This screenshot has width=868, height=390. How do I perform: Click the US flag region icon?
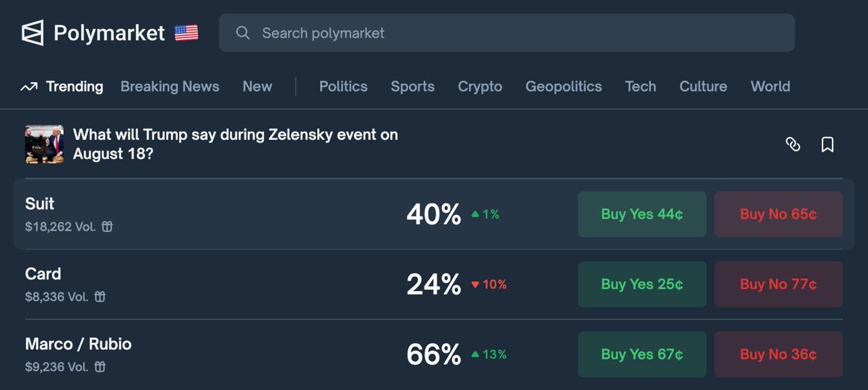(x=186, y=33)
